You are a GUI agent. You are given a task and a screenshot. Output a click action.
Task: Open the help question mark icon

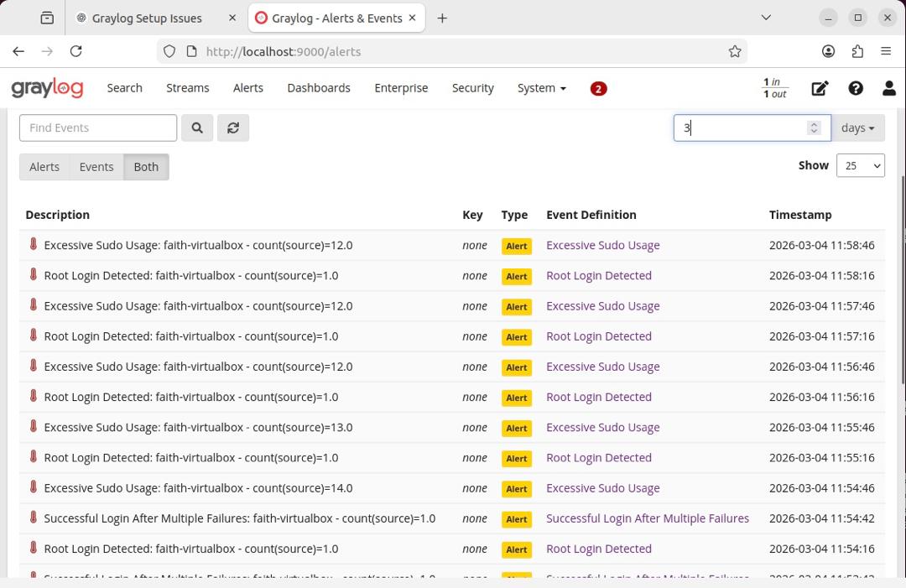tap(856, 88)
